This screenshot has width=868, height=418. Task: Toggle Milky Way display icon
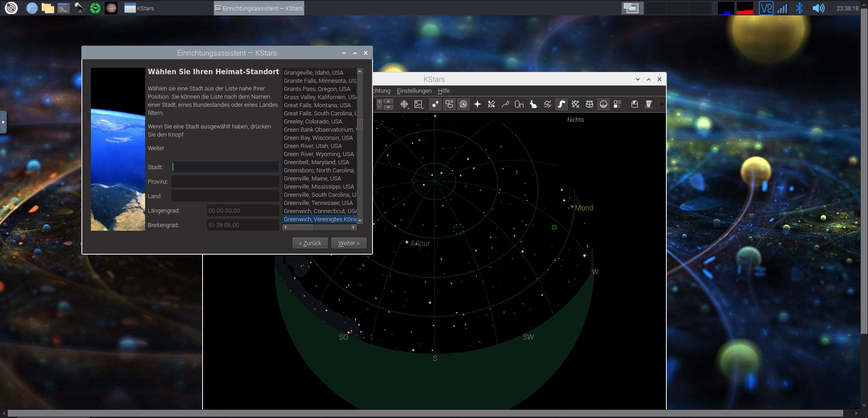pos(561,104)
